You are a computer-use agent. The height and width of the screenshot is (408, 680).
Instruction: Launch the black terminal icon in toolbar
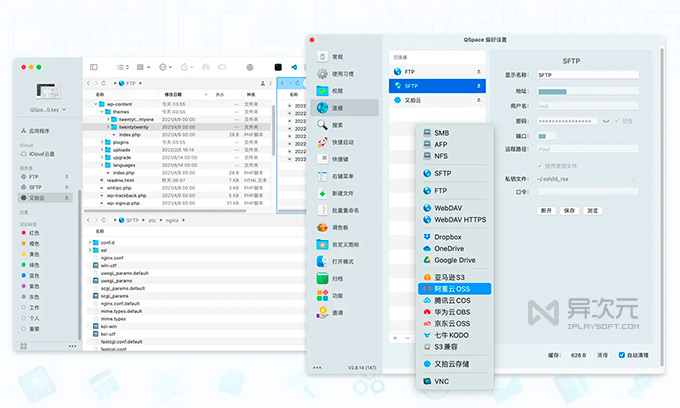(x=278, y=67)
